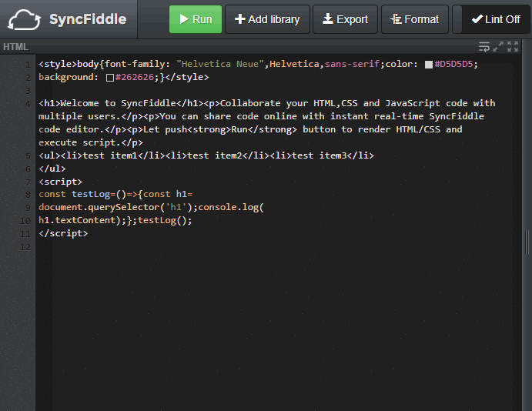Click line number 1 in gutter
532x411 pixels.
28,65
